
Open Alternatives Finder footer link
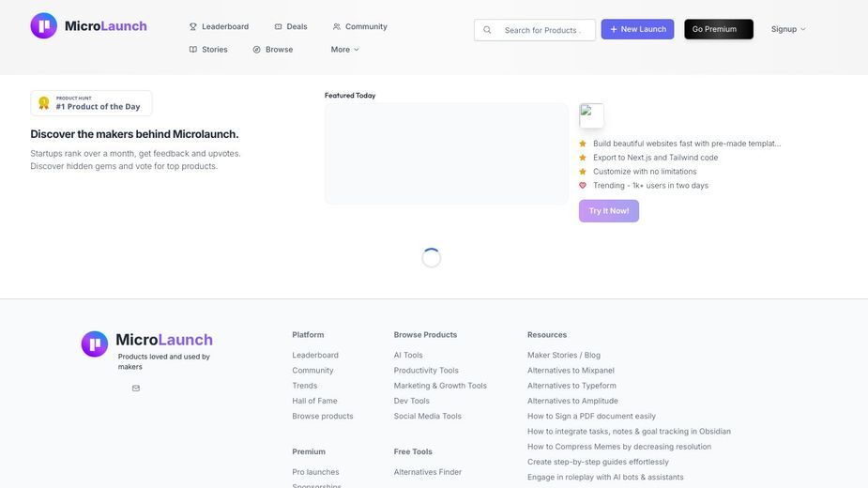pos(427,472)
